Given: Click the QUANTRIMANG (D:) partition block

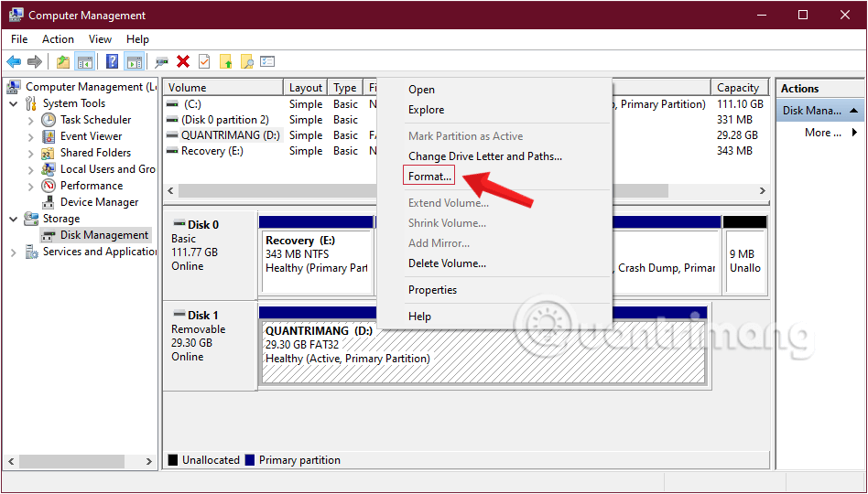Looking at the screenshot, I should (483, 352).
